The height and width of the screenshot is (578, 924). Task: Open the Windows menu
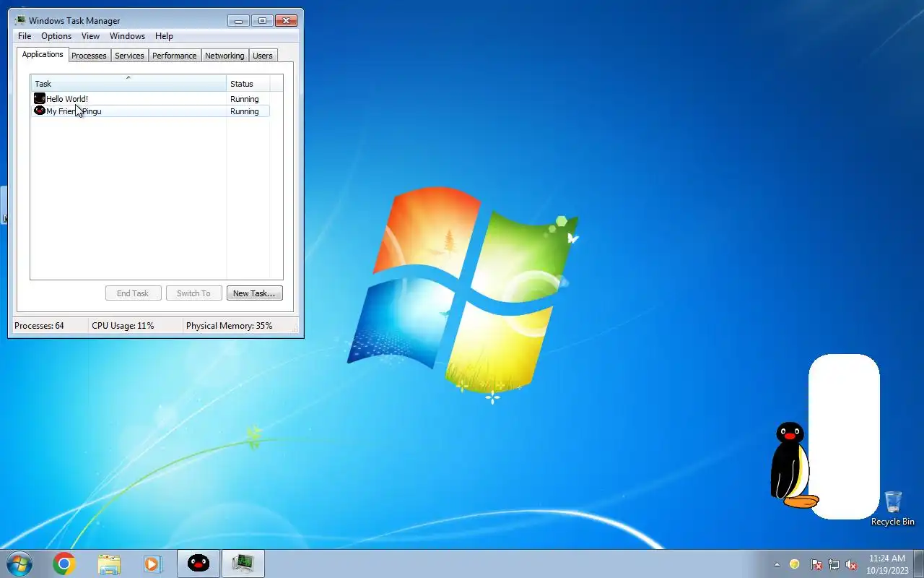coord(127,36)
